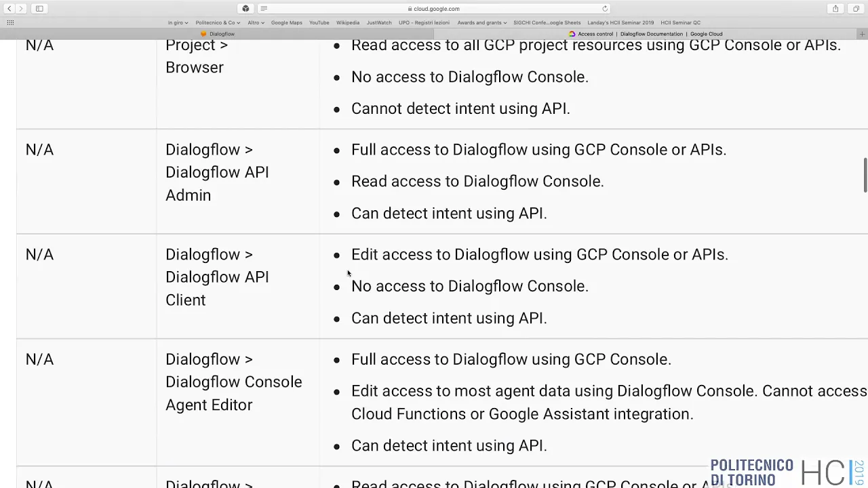The width and height of the screenshot is (868, 488).
Task: Click 'No access to Dialogflow Console.' in Browser row
Action: pos(470,77)
